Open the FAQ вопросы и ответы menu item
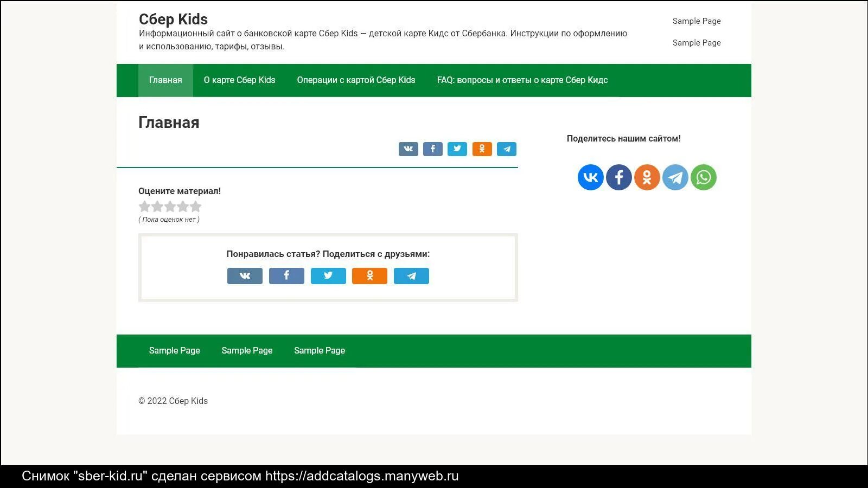Screen dimensions: 868x488 tap(522, 80)
